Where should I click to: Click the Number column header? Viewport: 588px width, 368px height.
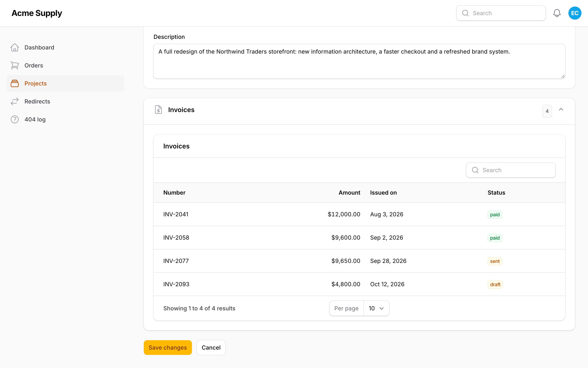[174, 193]
